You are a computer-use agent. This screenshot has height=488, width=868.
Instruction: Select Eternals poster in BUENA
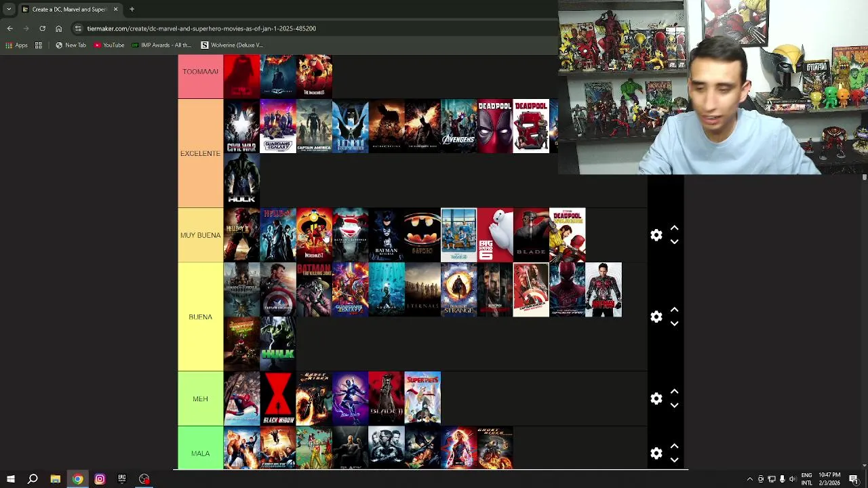click(422, 289)
